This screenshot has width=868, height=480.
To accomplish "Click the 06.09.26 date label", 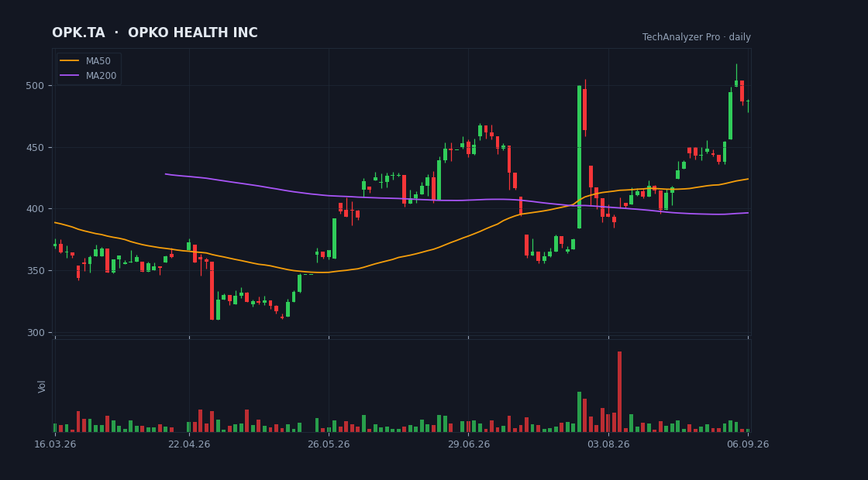I will 748,444.
